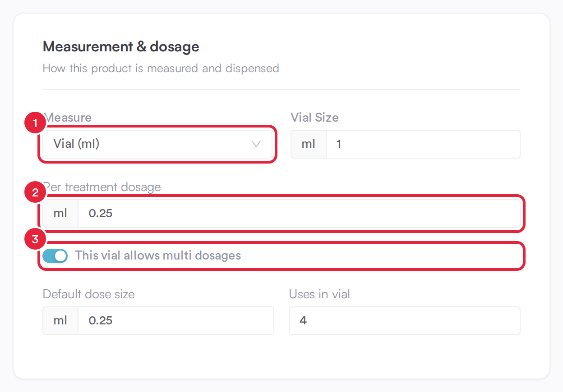The image size is (563, 392).
Task: Click the ml prefix of Per treatment dosage
Action: coord(60,214)
